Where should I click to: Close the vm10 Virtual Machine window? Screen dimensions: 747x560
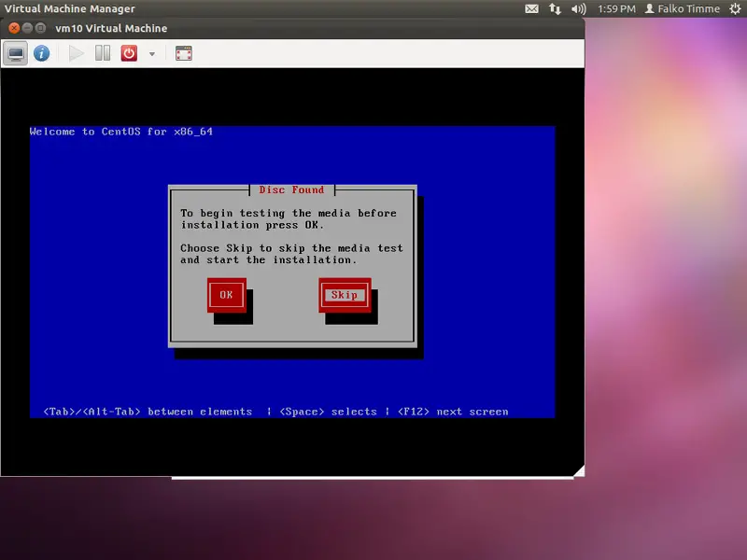pyautogui.click(x=14, y=28)
